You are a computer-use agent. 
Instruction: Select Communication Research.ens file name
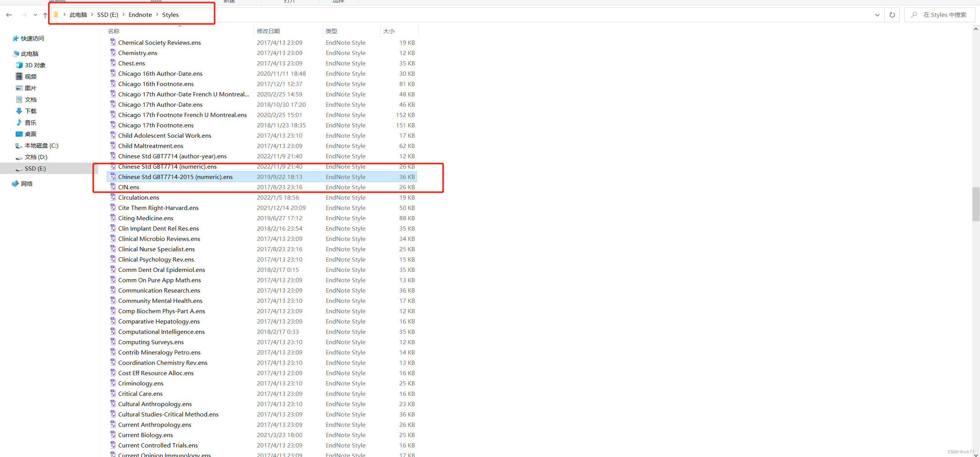click(159, 291)
